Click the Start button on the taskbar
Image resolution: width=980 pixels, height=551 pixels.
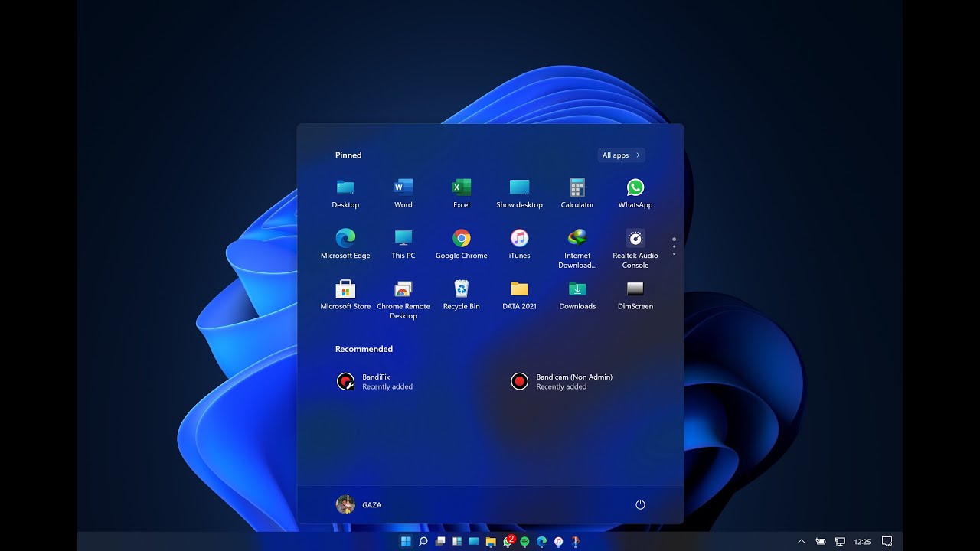pyautogui.click(x=406, y=541)
